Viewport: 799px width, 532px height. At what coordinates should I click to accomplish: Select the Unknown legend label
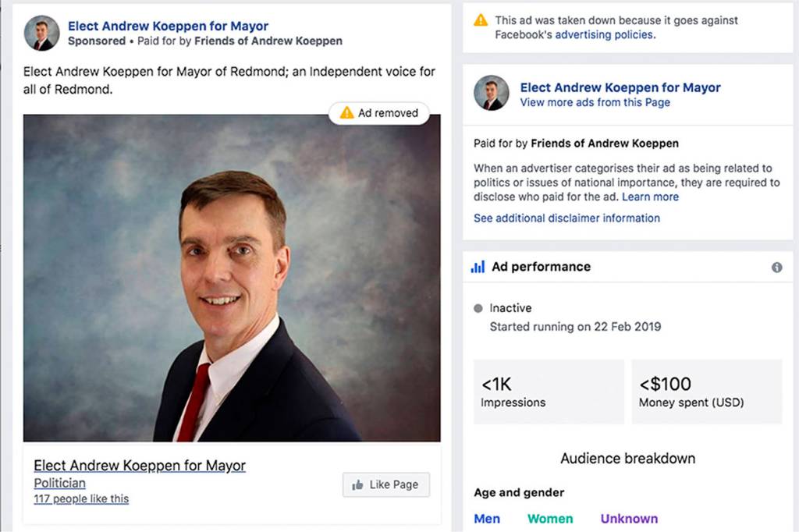(x=628, y=519)
